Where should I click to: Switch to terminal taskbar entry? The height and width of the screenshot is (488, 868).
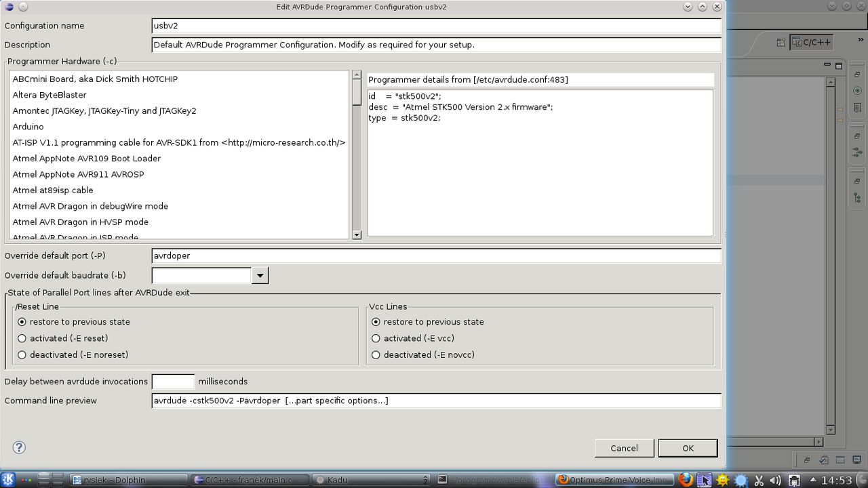pyautogui.click(x=493, y=480)
